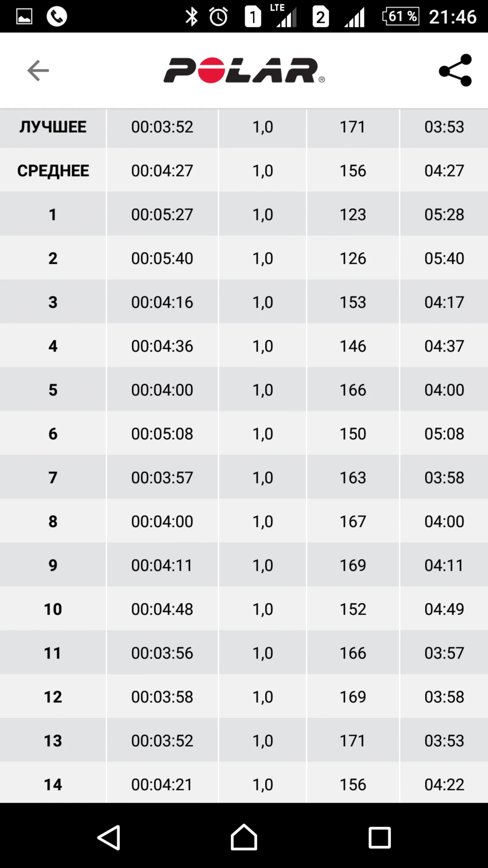
Task: Tap lap 14 duration 00:04:21
Action: pyautogui.click(x=162, y=784)
